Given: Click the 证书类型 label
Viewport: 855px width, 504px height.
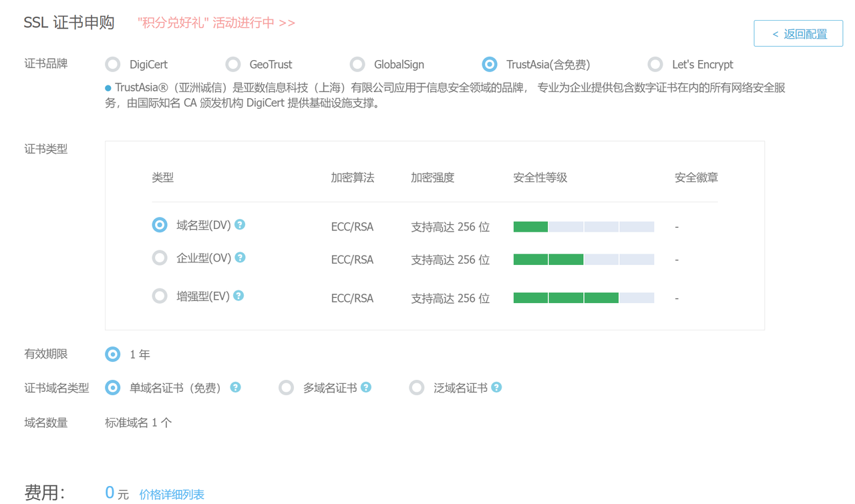Looking at the screenshot, I should 46,149.
